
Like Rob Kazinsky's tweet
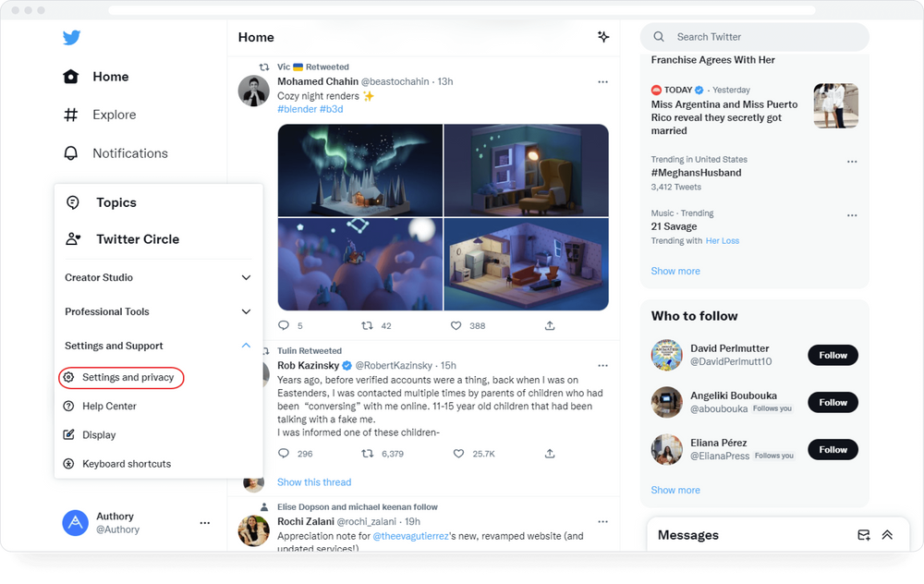457,453
